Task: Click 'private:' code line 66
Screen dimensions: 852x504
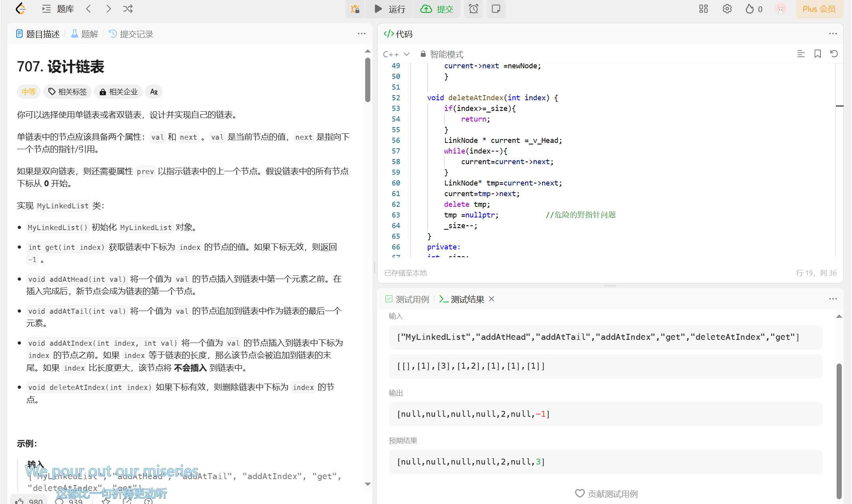Action: click(x=443, y=247)
